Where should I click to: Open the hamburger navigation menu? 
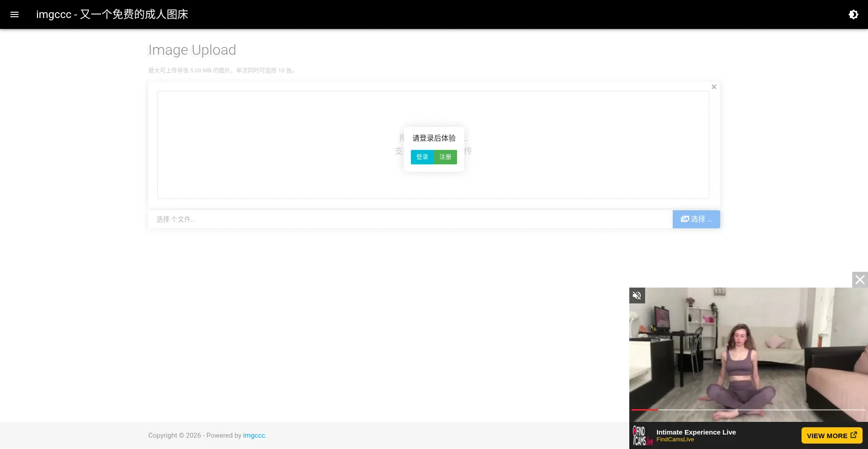[x=14, y=14]
